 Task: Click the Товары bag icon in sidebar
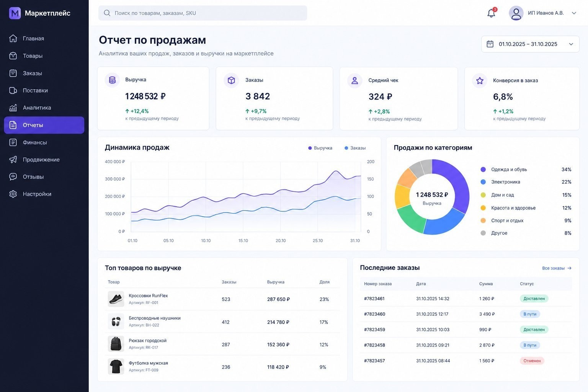click(x=13, y=56)
